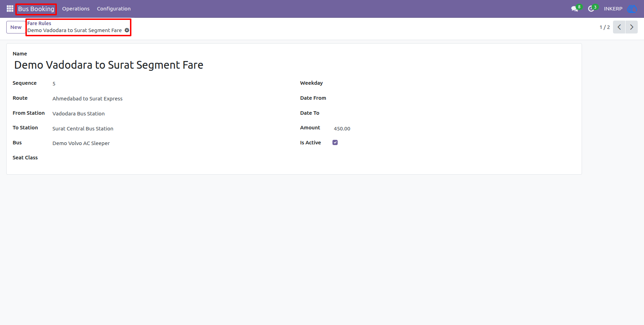
Task: Click the user avatar icon
Action: point(632,9)
